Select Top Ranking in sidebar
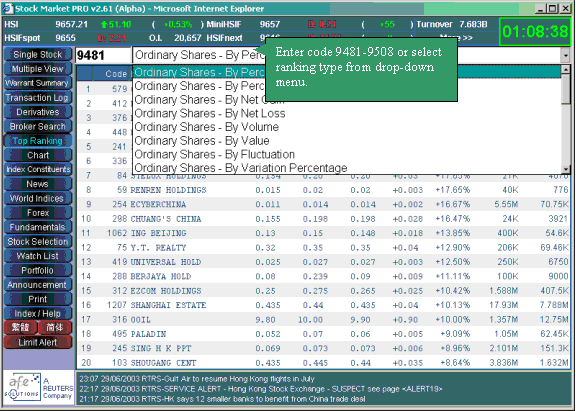 click(x=37, y=141)
